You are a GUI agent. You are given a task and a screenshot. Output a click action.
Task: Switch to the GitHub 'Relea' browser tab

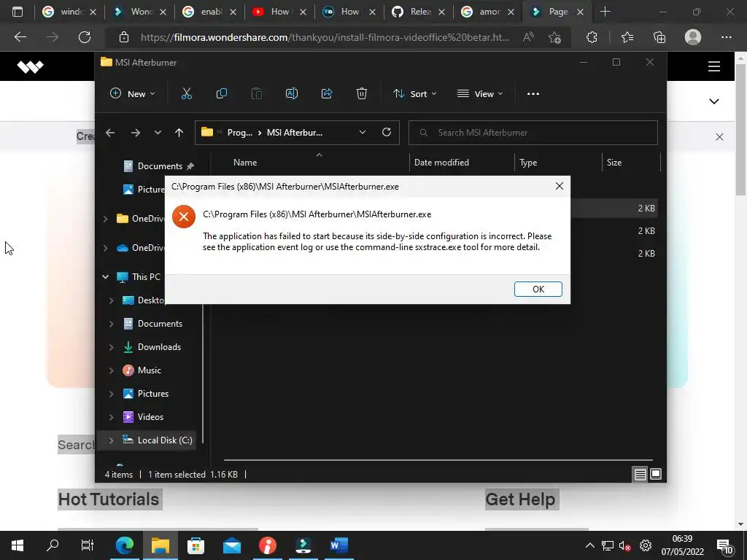point(419,12)
